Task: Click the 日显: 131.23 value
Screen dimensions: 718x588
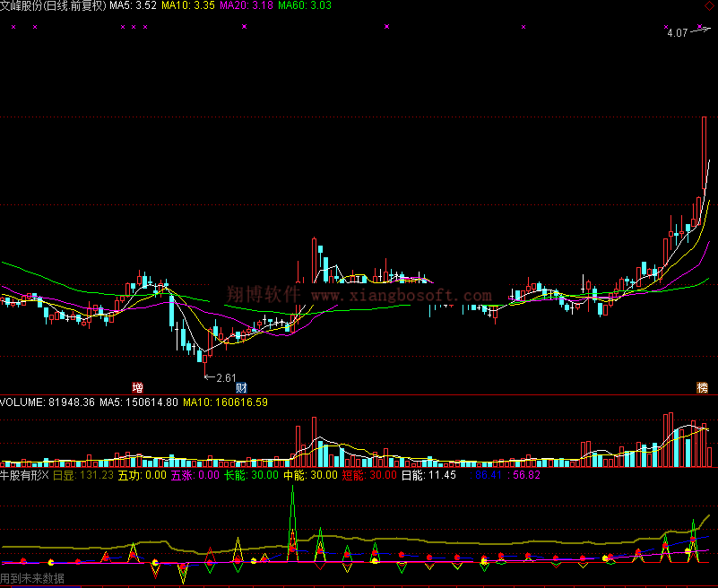Action: [83, 475]
